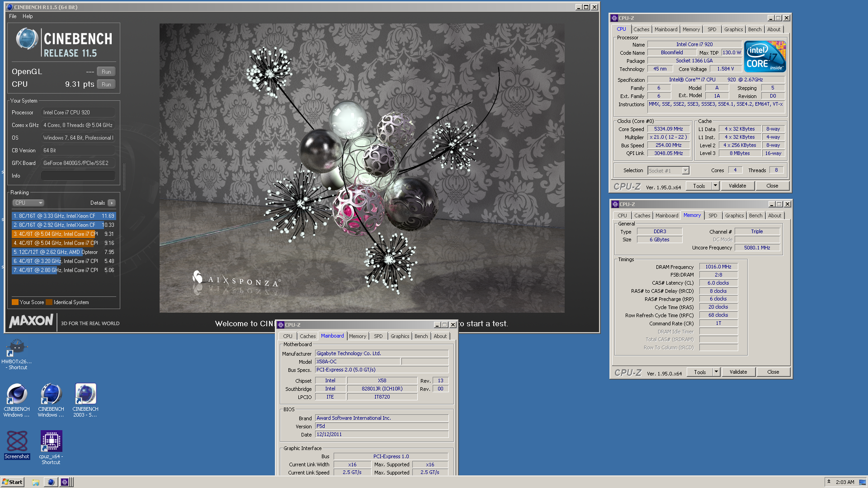Viewport: 868px width, 488px height.
Task: Click the Info input field in Cinebench
Action: point(78,176)
